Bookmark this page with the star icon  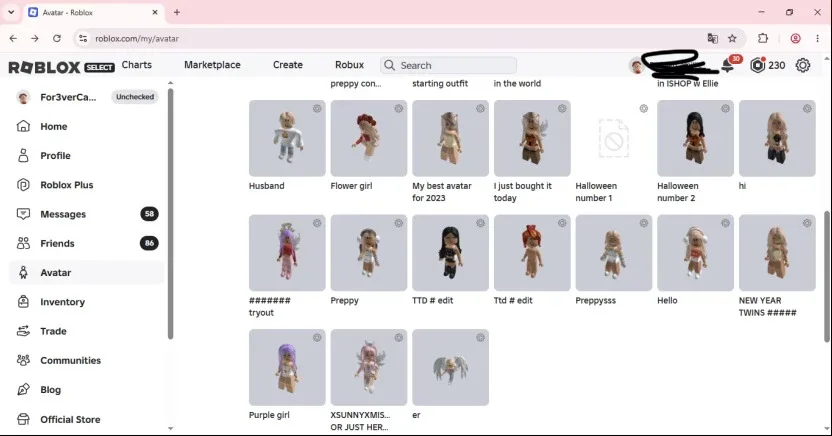click(x=732, y=38)
